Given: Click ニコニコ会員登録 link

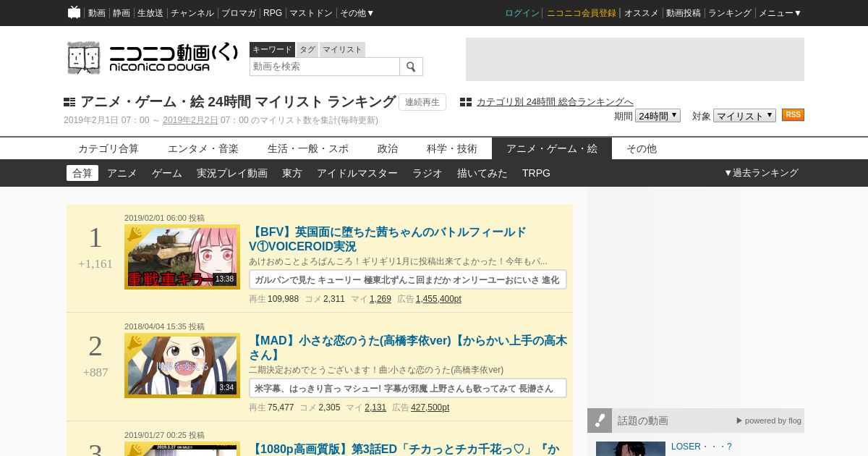Looking at the screenshot, I should pyautogui.click(x=582, y=13).
